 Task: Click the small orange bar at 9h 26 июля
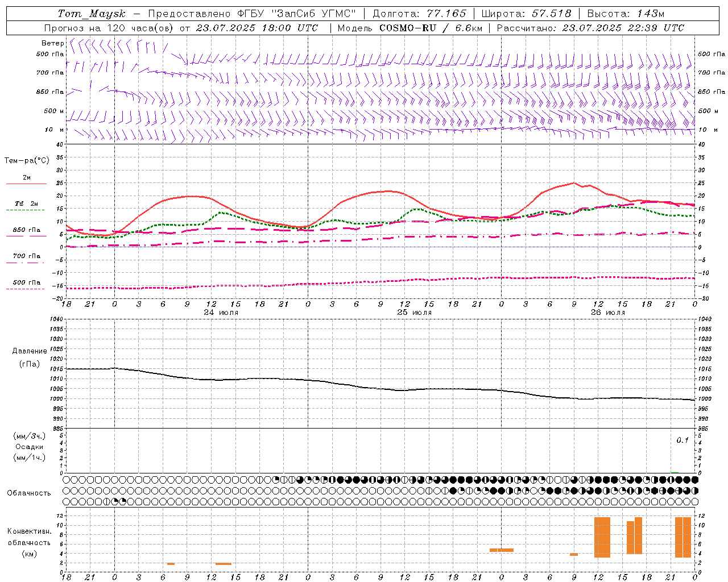tap(574, 554)
